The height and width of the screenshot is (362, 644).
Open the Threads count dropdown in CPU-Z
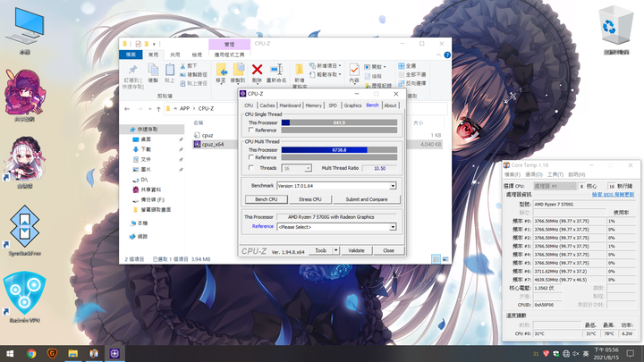tap(308, 168)
